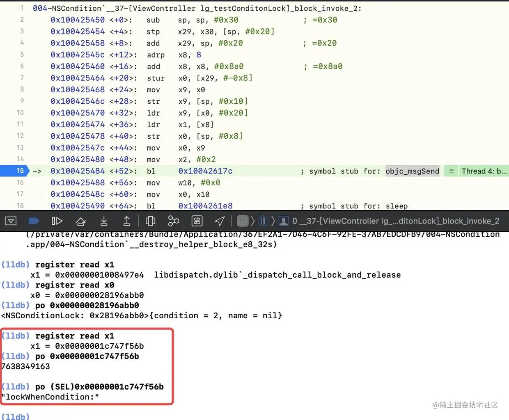This screenshot has width=509, height=420.
Task: Click the 'symbol stub for: sleep' comment
Action: [358, 205]
